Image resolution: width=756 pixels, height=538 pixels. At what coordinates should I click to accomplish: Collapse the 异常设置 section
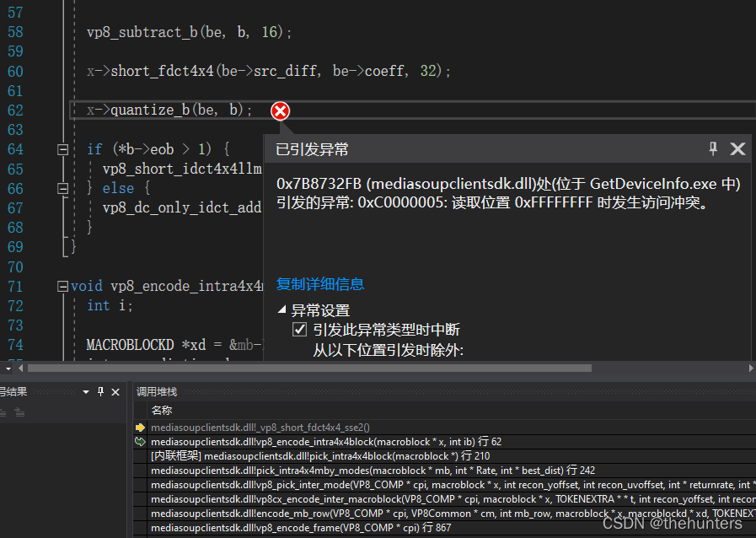281,310
